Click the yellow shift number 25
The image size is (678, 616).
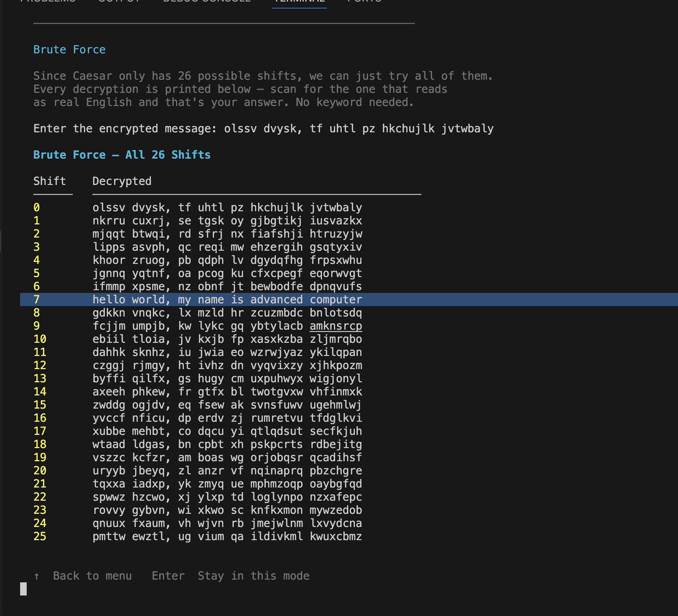click(x=40, y=536)
